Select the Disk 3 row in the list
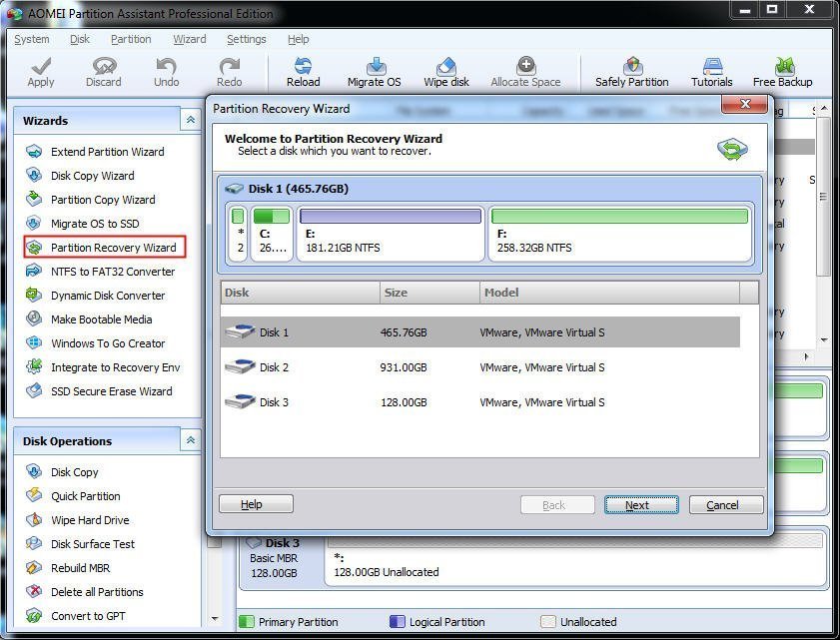Viewport: 840px width, 640px height. click(480, 402)
